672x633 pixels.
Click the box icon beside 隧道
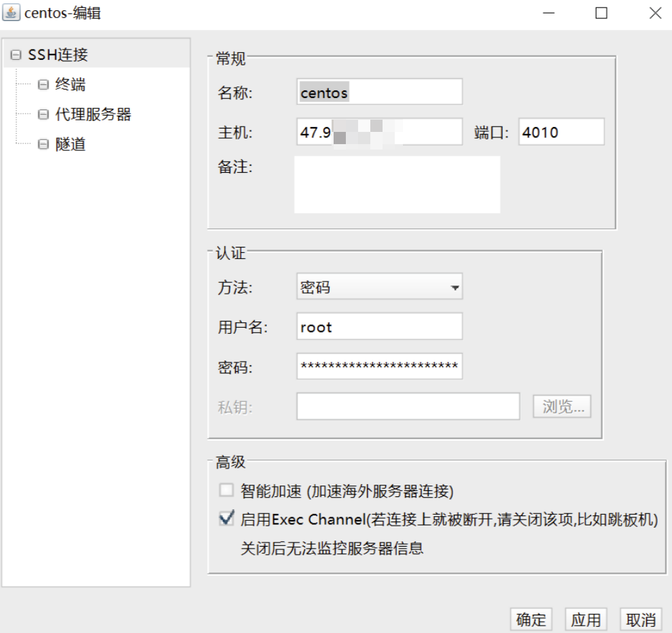click(43, 144)
